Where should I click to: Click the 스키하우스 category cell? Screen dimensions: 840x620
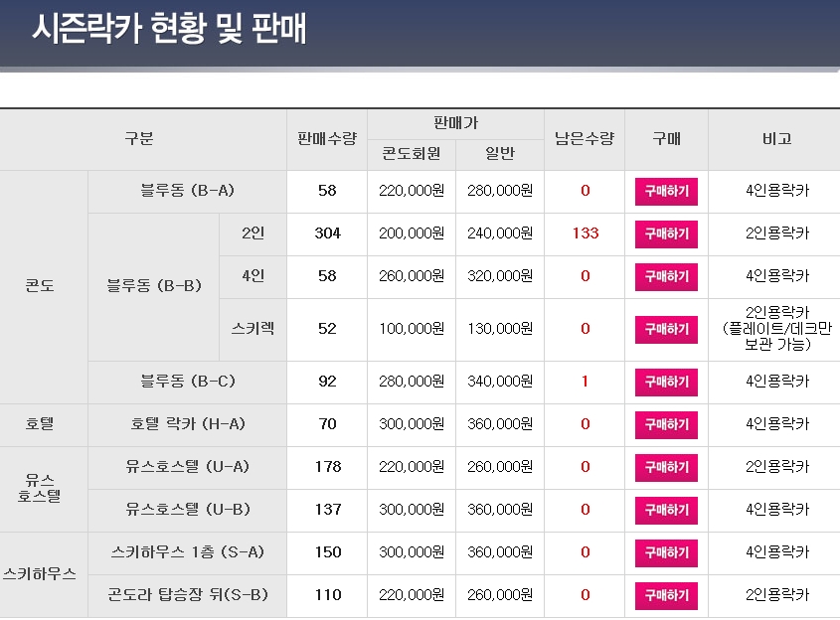pos(40,574)
